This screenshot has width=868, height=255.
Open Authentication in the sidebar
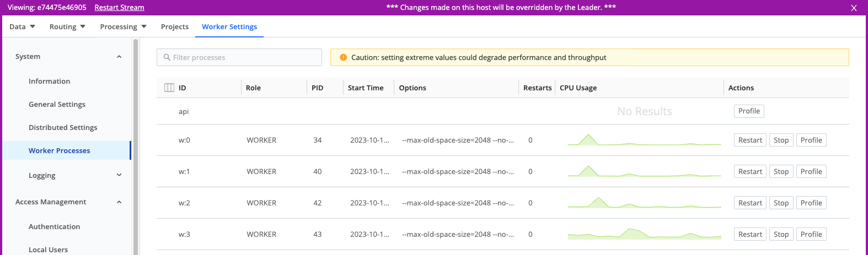pyautogui.click(x=55, y=226)
